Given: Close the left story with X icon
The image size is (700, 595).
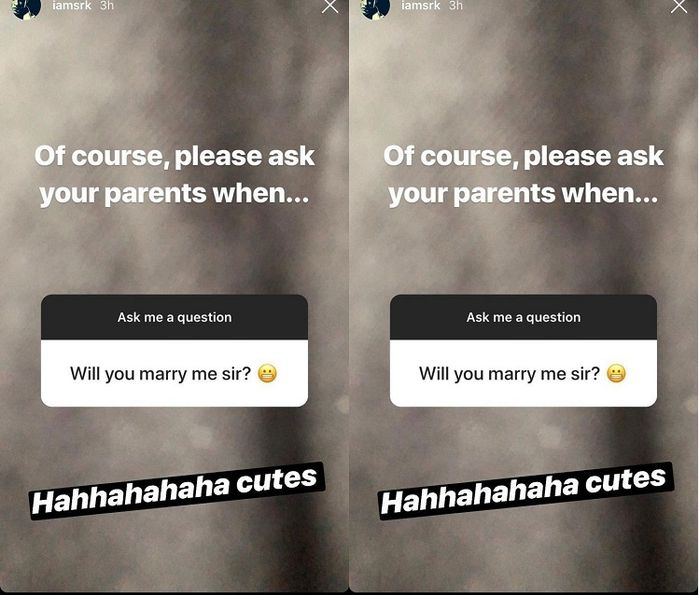Looking at the screenshot, I should [x=330, y=6].
